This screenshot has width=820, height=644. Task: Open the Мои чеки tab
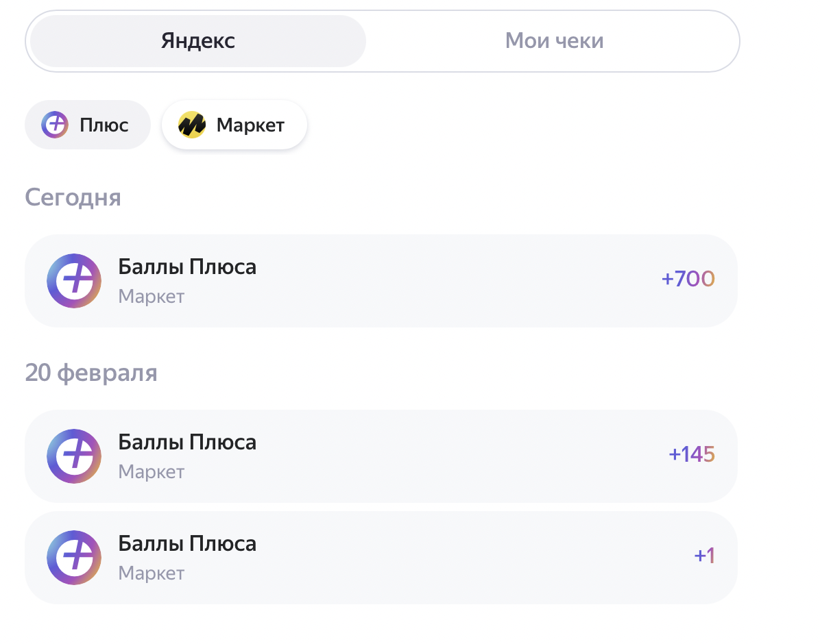pos(554,41)
